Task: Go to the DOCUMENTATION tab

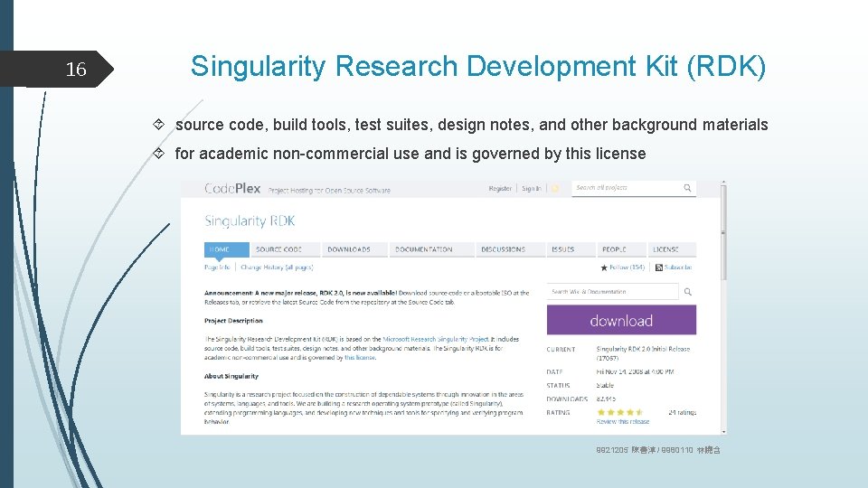Action: [x=431, y=249]
